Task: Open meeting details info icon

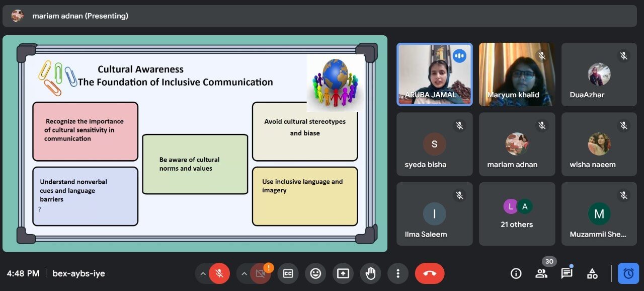Action: [x=516, y=273]
